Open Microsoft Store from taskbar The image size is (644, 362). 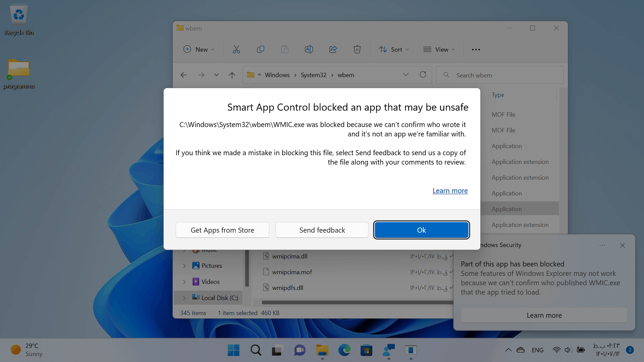click(x=366, y=350)
